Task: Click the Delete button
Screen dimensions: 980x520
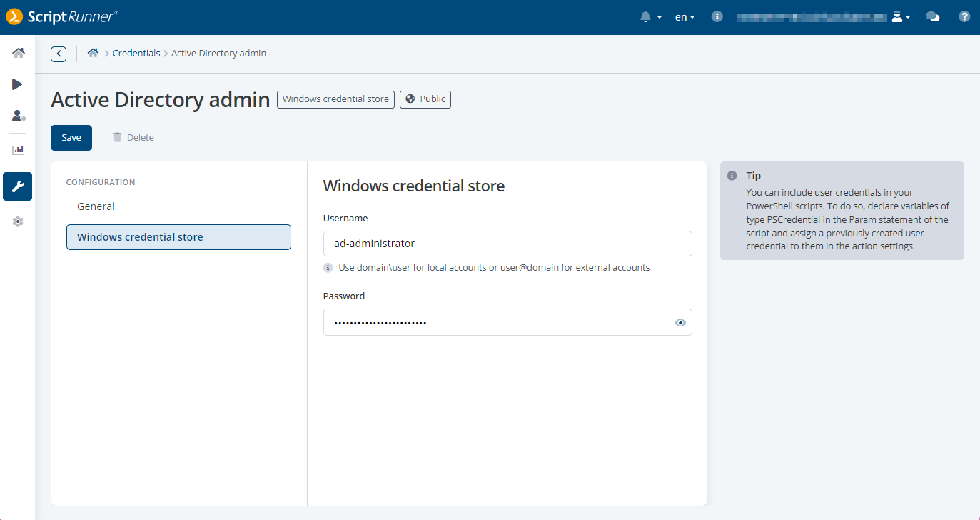Action: [x=133, y=138]
